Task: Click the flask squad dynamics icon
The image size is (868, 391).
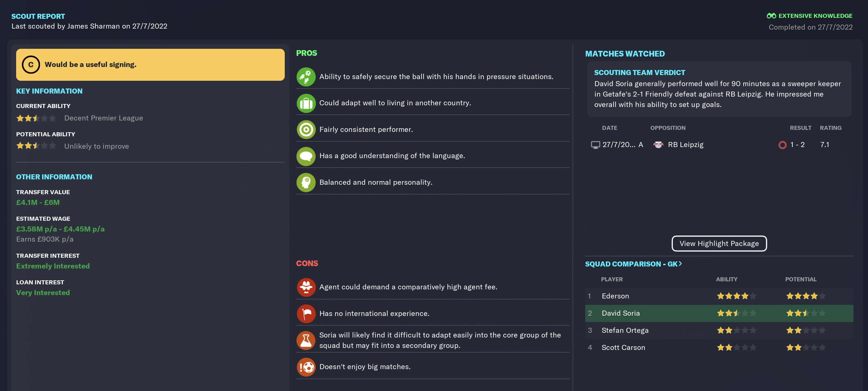Action: tap(306, 340)
